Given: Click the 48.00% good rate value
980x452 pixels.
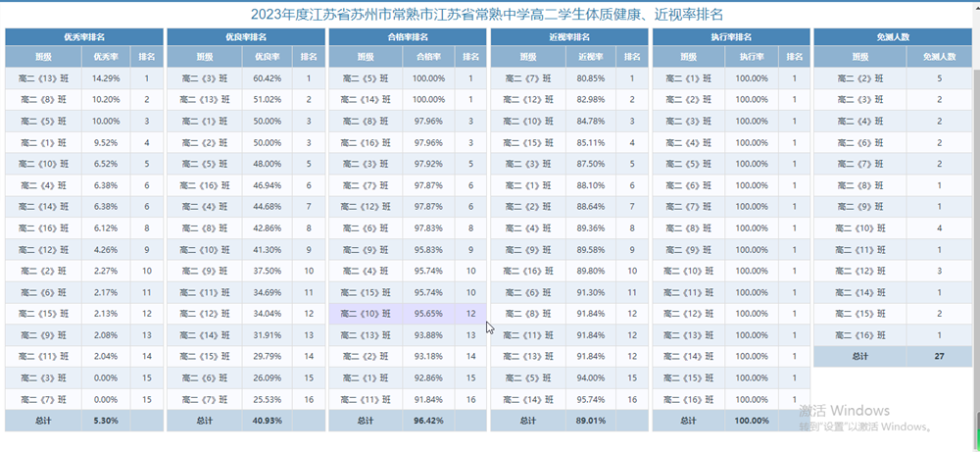Looking at the screenshot, I should click(267, 164).
